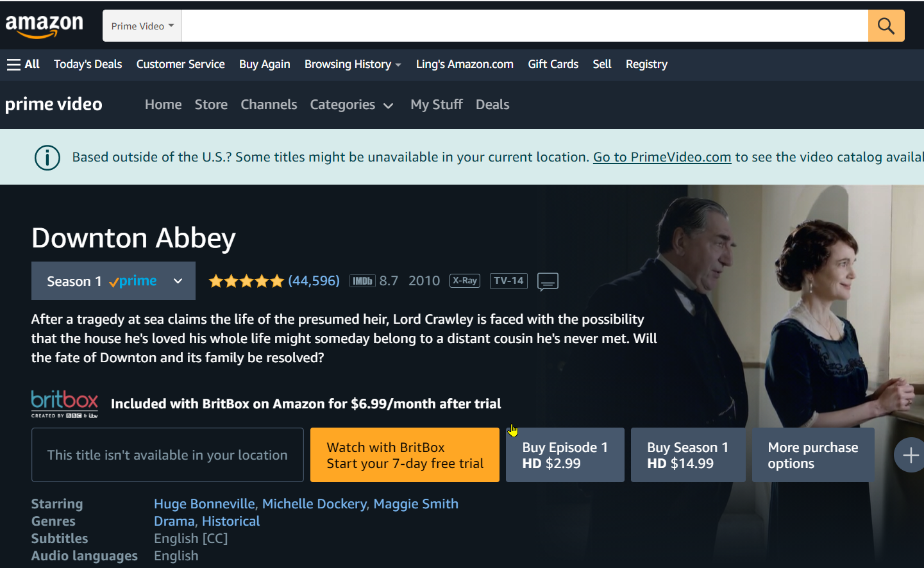Click the star rating review count

(314, 281)
